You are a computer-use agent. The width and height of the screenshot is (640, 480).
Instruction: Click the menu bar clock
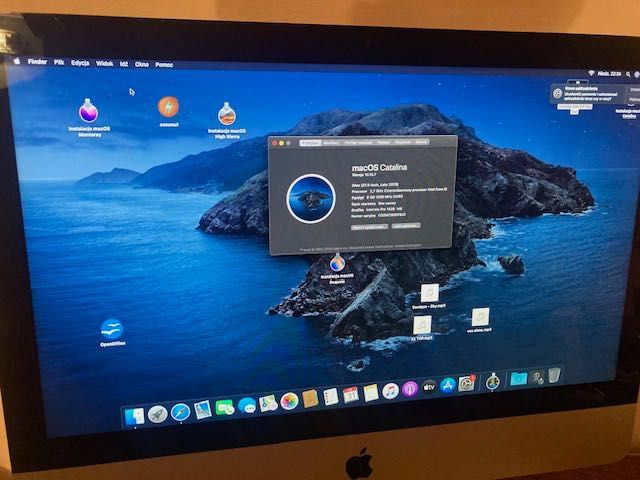point(609,73)
